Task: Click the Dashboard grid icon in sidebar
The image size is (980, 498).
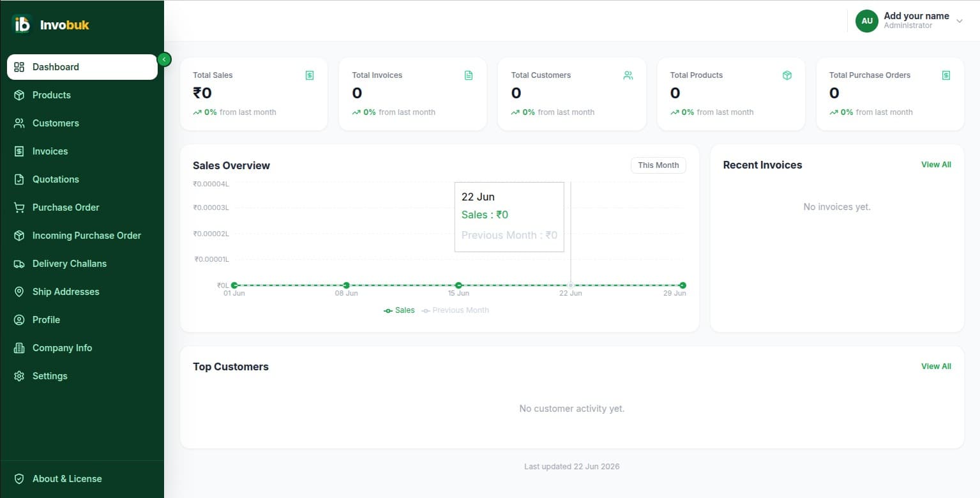Action: coord(19,67)
